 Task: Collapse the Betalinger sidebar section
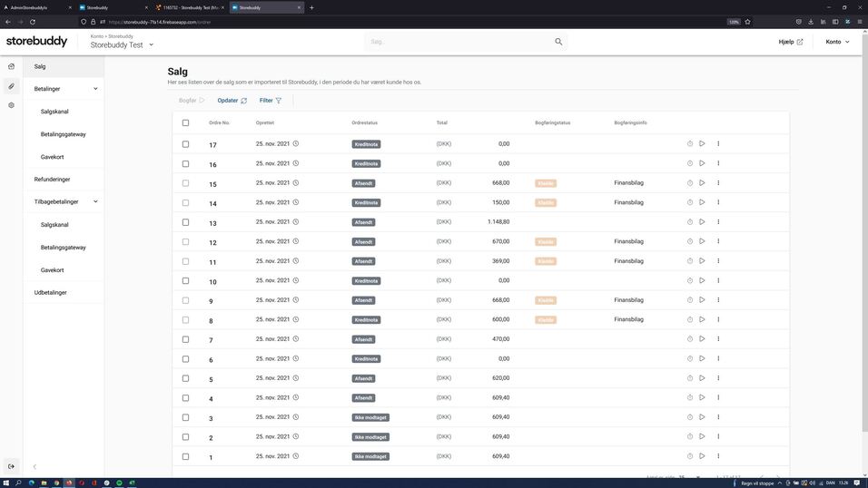click(95, 89)
